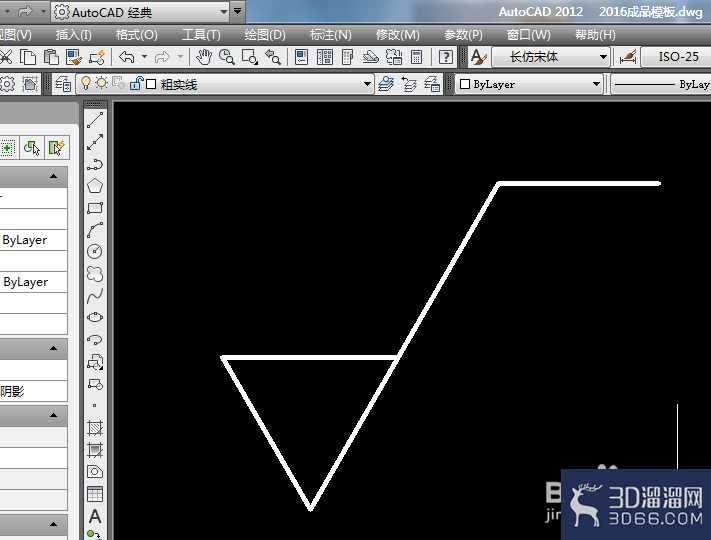711x540 pixels.
Task: Activate the Pan hand tool
Action: click(x=204, y=57)
